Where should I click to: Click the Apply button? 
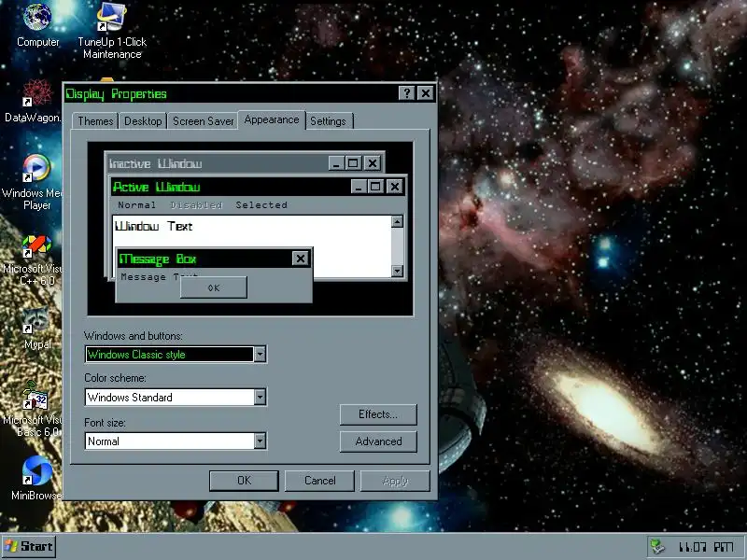pos(395,481)
